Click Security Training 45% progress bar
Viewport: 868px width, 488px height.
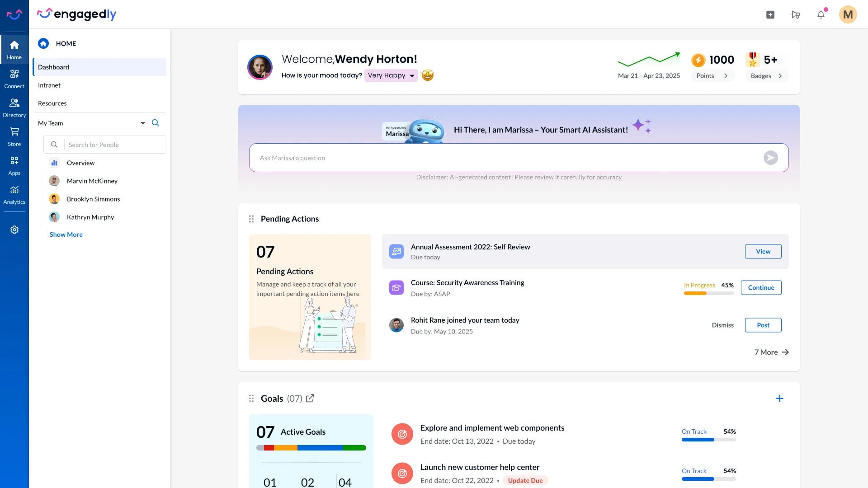tap(708, 293)
